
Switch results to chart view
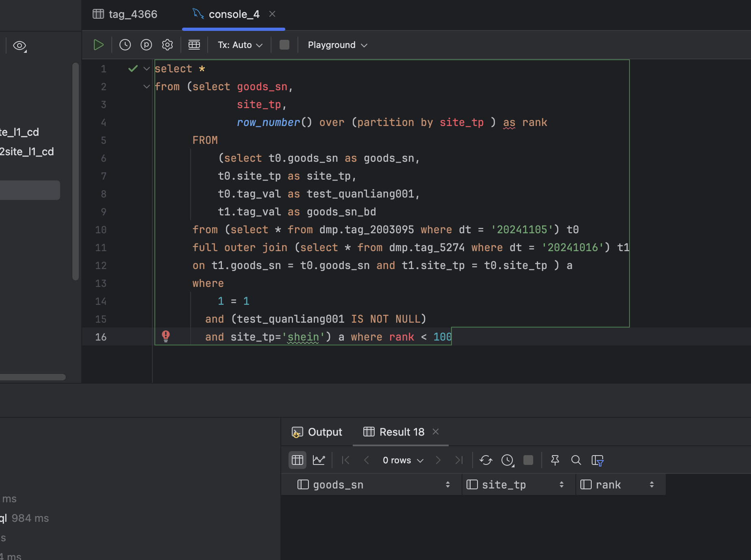pyautogui.click(x=319, y=460)
